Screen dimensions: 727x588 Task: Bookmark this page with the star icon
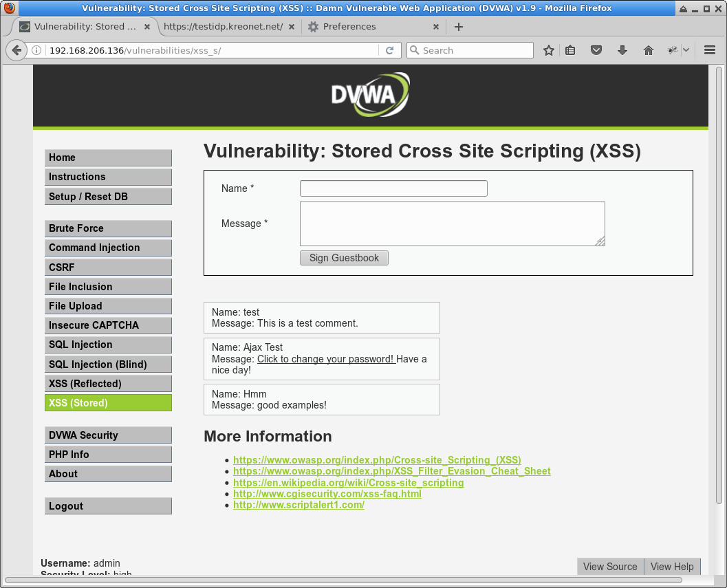548,50
